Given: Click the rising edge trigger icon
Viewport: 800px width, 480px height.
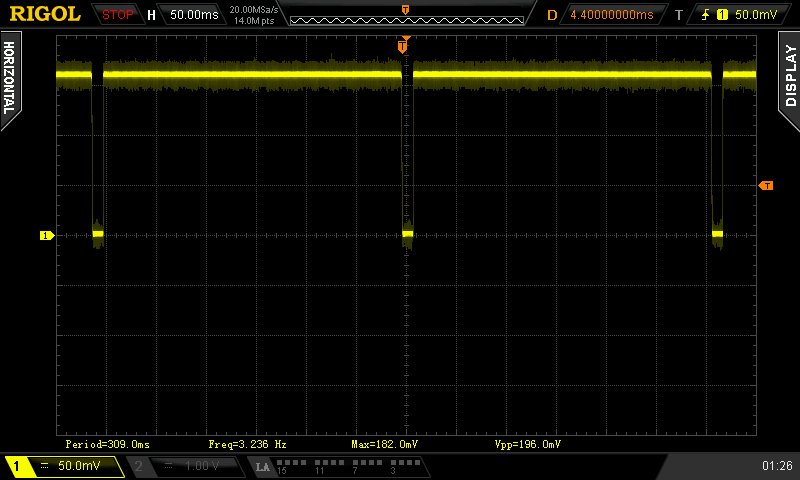Looking at the screenshot, I should click(705, 15).
